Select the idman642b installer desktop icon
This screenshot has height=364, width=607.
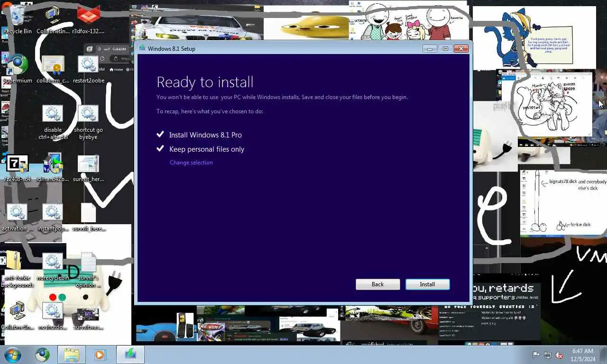pos(53,168)
